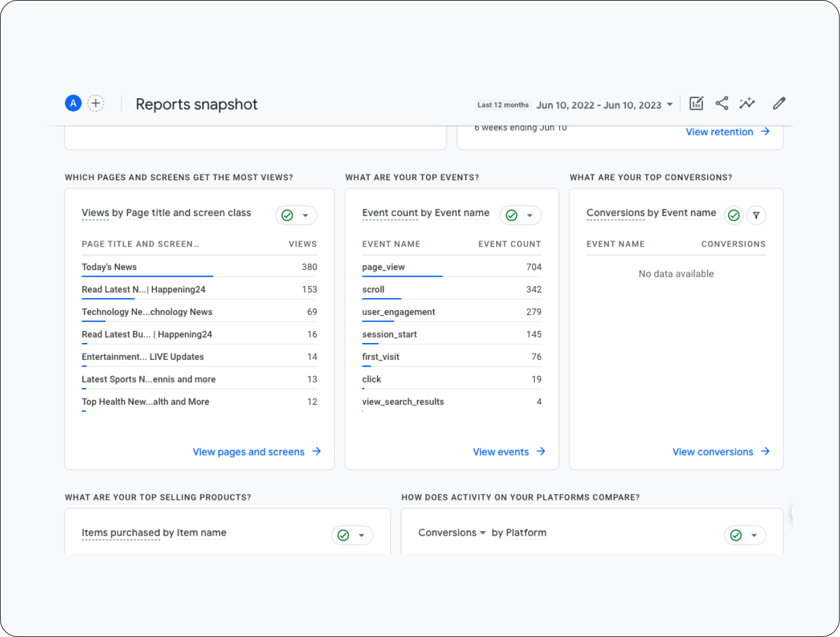
Task: Click the 'Last 12 months' label
Action: pos(503,105)
